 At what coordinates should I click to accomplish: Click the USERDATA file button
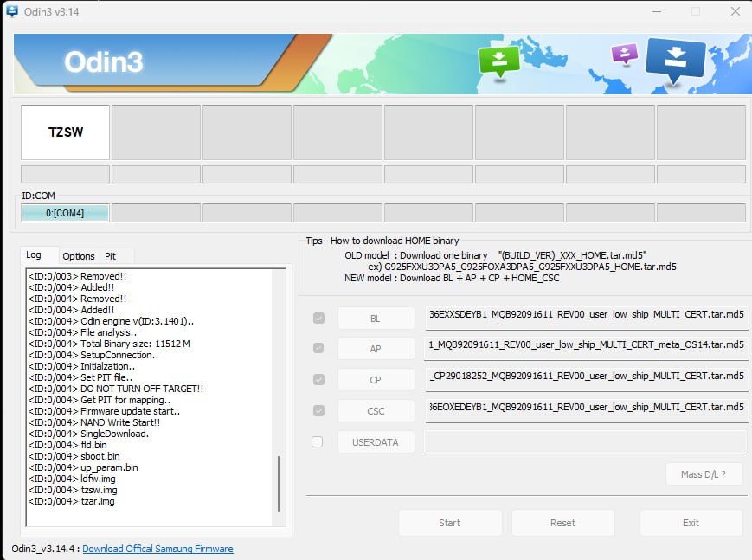tap(376, 442)
